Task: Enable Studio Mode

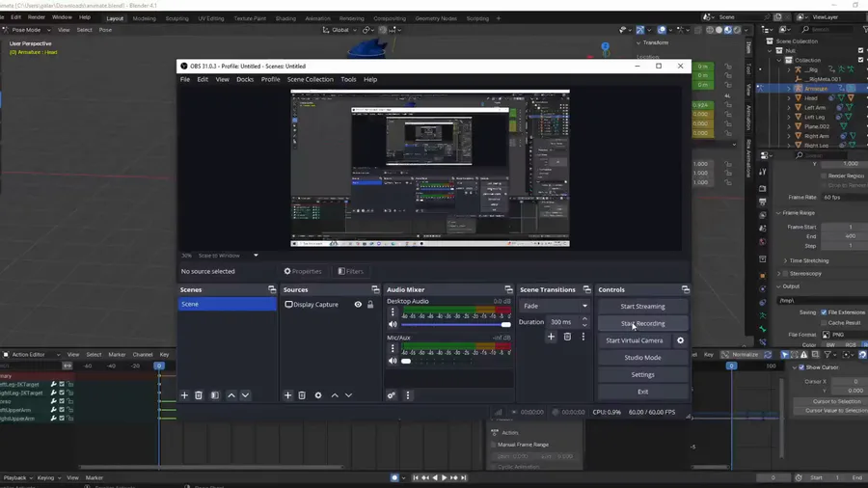Action: 642,358
